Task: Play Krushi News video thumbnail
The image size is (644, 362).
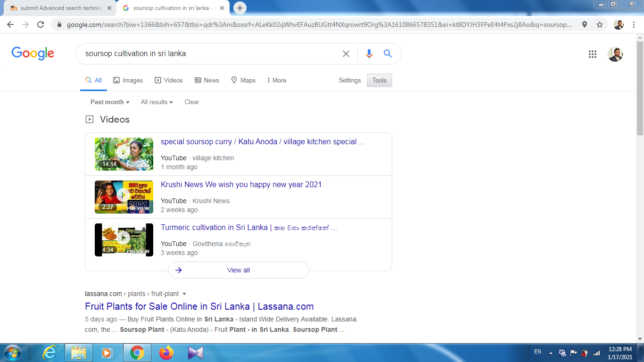Action: (124, 197)
